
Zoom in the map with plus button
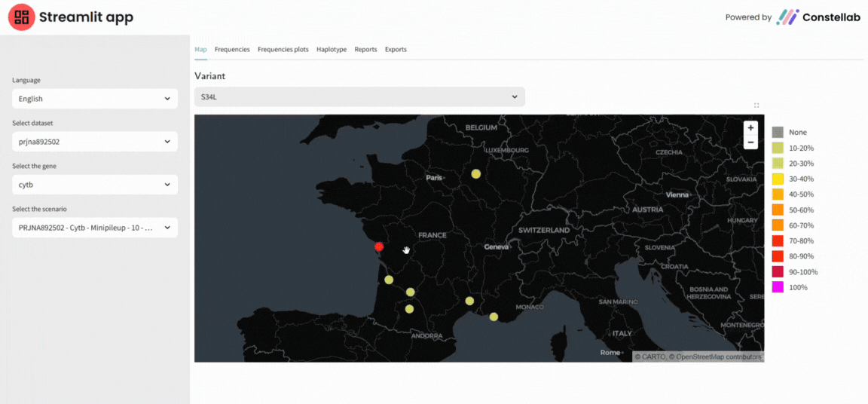pyautogui.click(x=750, y=128)
